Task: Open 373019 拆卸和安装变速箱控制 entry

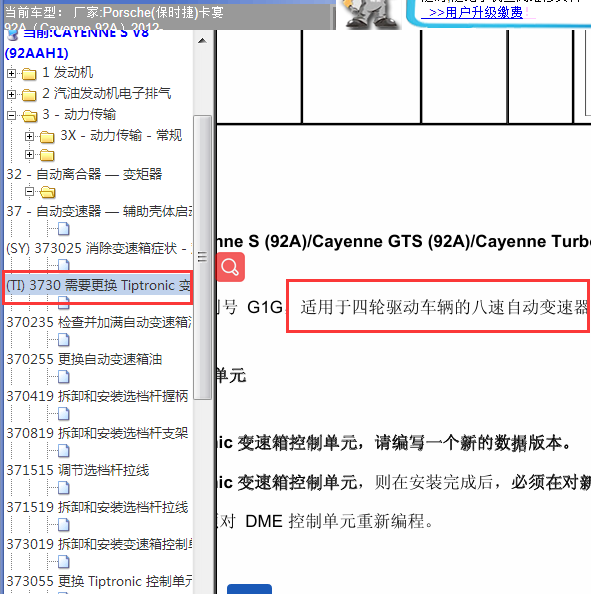Action: coord(99,544)
